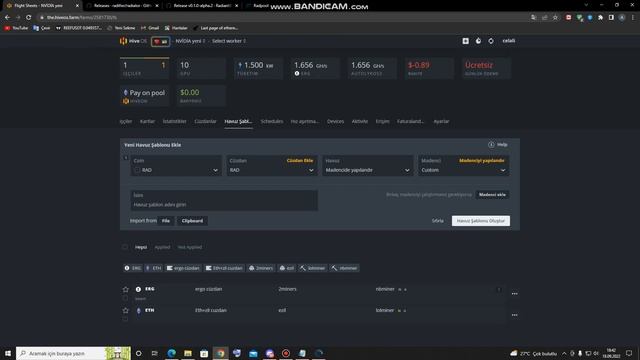Filter list by the 2miners tag
640x360 pixels.
click(x=261, y=268)
